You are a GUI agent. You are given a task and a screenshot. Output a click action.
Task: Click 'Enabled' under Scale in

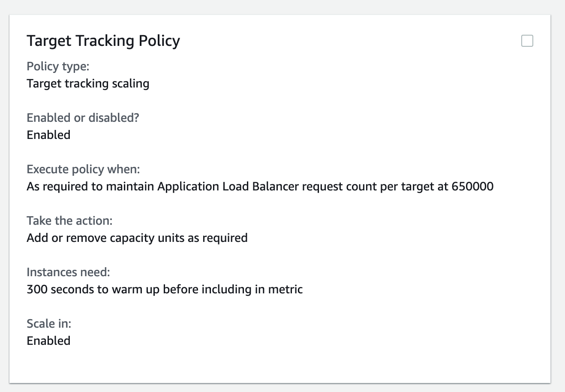(x=48, y=341)
